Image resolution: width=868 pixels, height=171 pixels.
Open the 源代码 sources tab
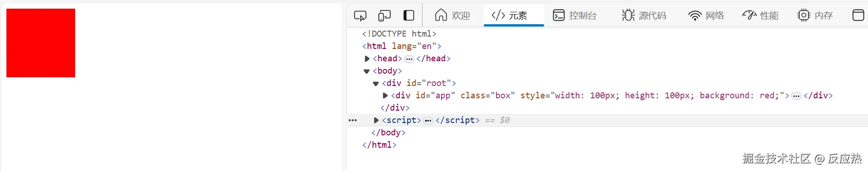tap(644, 16)
